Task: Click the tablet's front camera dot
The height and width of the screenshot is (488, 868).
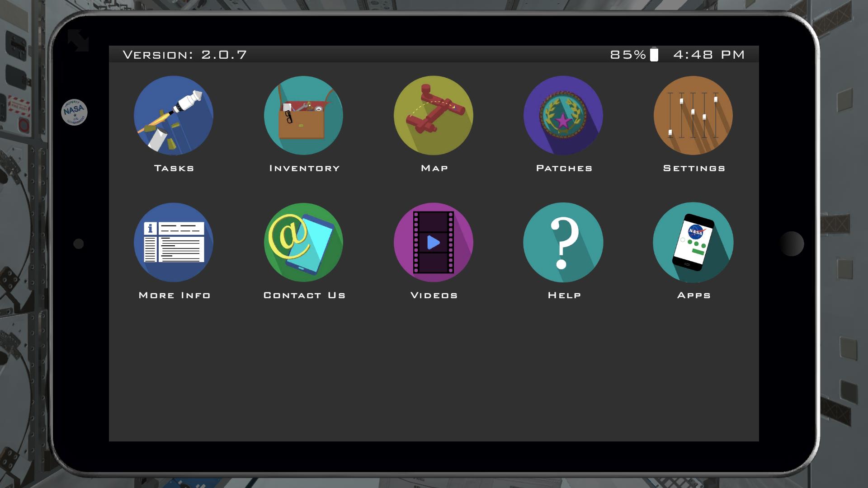Action: [79, 244]
